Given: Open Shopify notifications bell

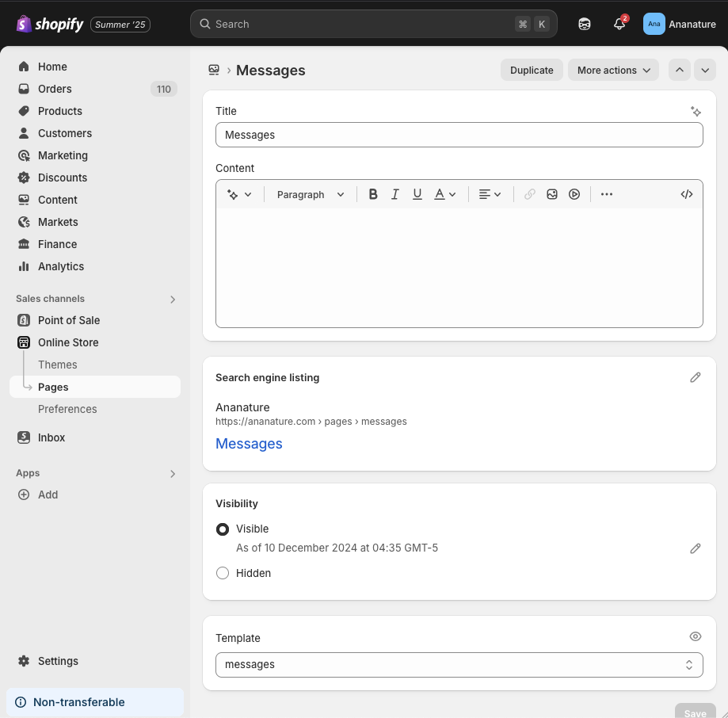Looking at the screenshot, I should point(619,24).
